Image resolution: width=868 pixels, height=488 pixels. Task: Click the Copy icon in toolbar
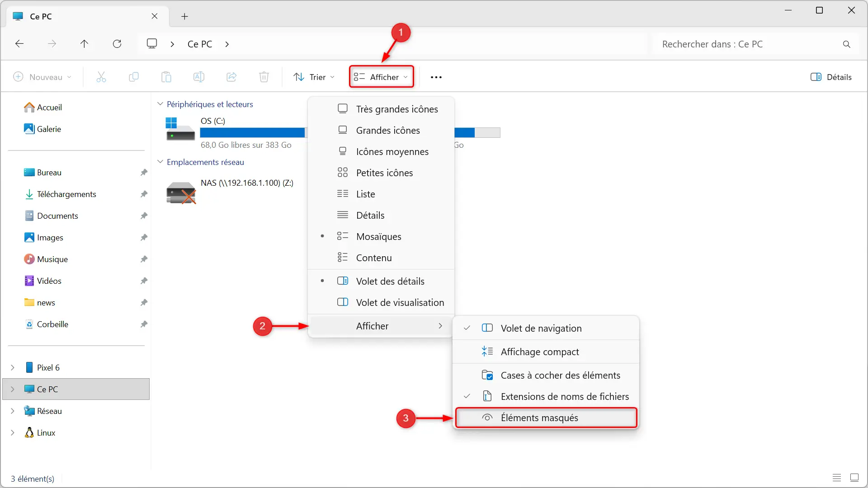134,77
